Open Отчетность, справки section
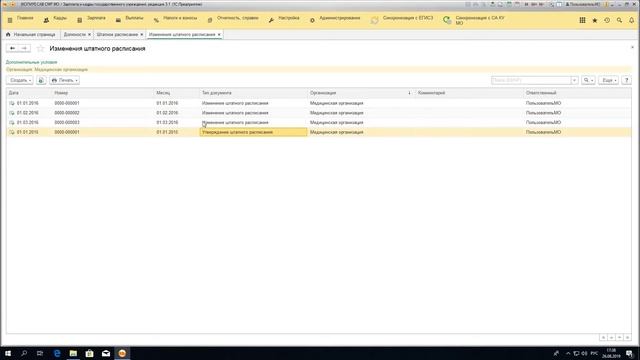Image resolution: width=640 pixels, height=360 pixels. [x=238, y=18]
